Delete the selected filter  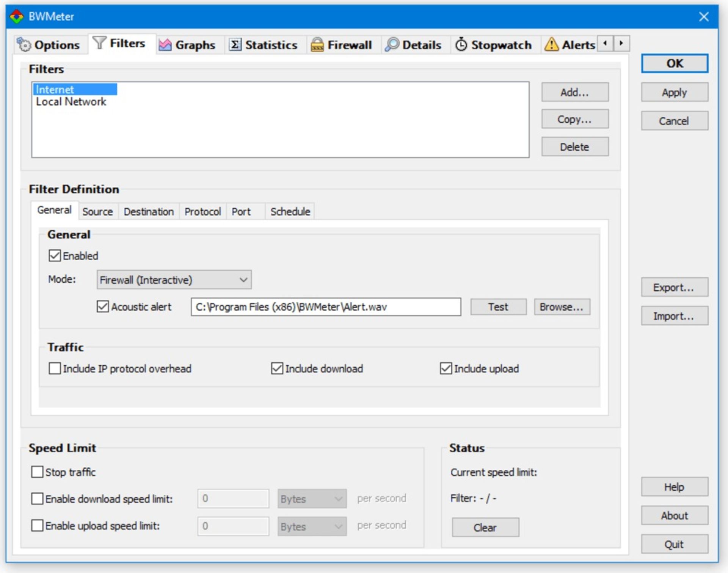pos(575,146)
